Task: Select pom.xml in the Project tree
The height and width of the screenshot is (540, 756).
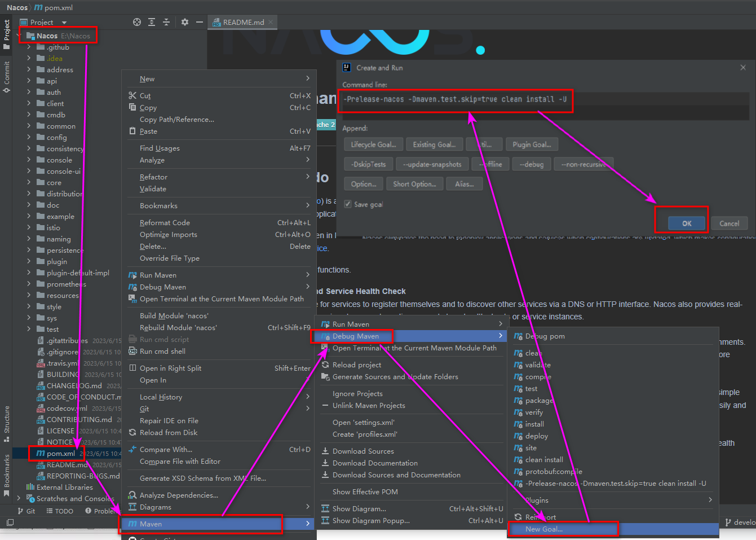Action: [61, 454]
